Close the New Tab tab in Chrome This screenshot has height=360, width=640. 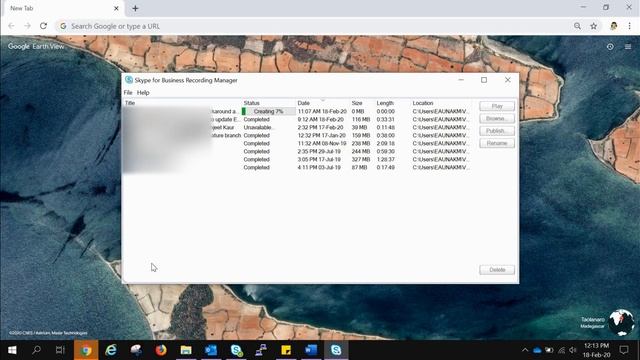pos(116,8)
